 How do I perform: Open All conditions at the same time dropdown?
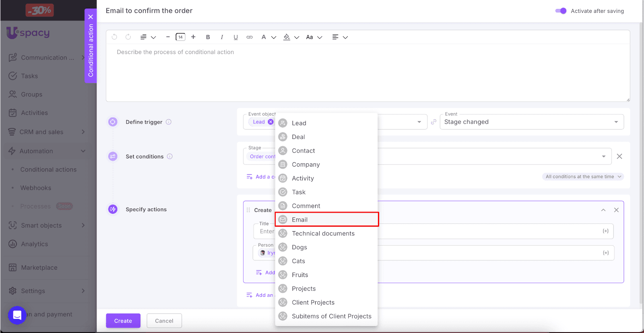(x=583, y=177)
